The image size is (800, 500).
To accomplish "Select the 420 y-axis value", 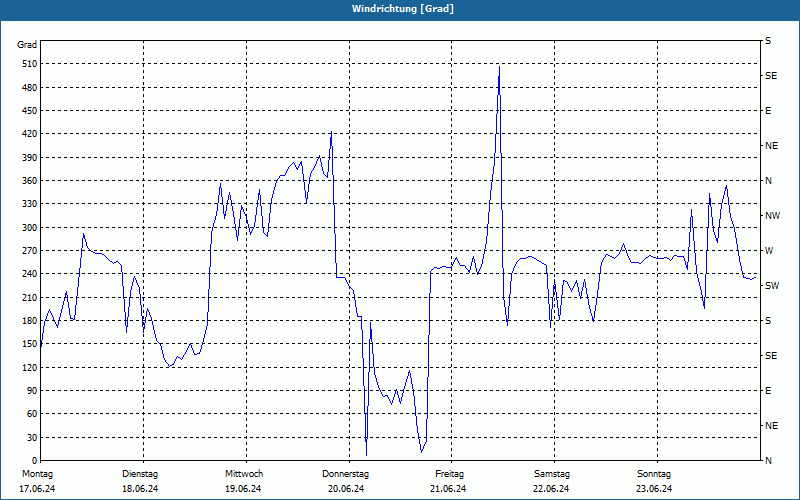I will click(x=30, y=134).
